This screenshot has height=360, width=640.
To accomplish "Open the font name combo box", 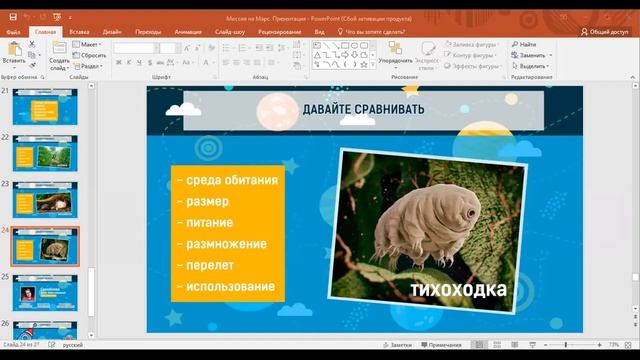I will pyautogui.click(x=136, y=48).
